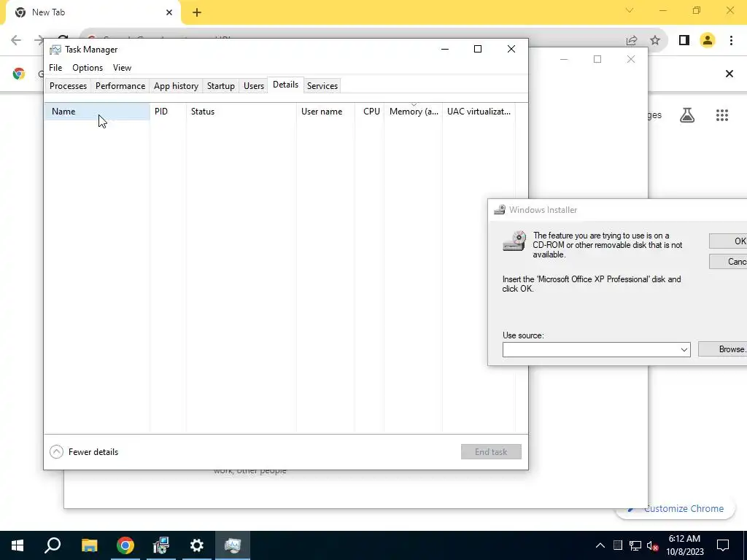Sort by the CPU column header

point(370,112)
